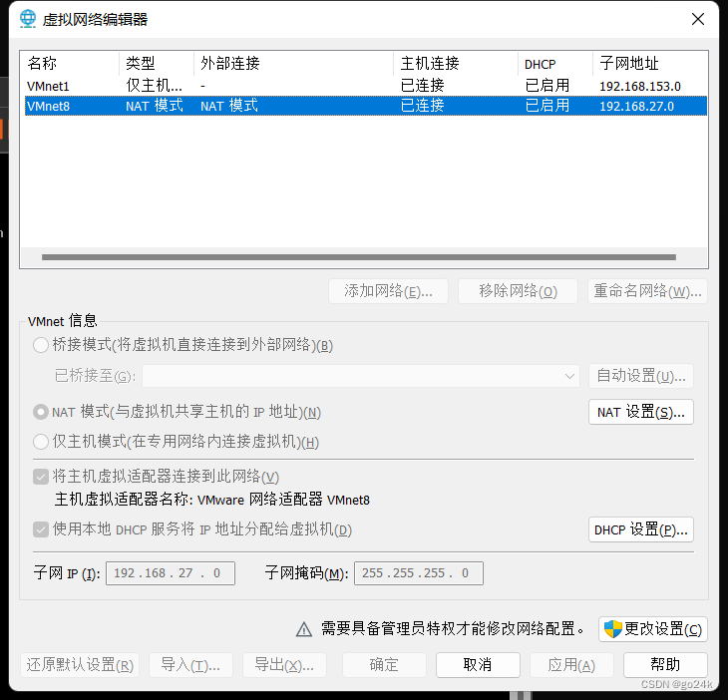Click 已连接 cell in VMnet1 row
The image size is (728, 700).
click(x=422, y=86)
